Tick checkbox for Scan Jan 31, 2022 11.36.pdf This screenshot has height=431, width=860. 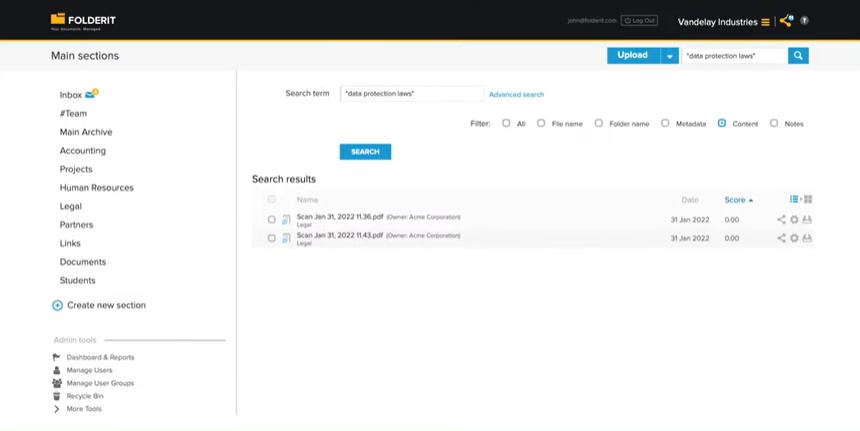point(272,220)
